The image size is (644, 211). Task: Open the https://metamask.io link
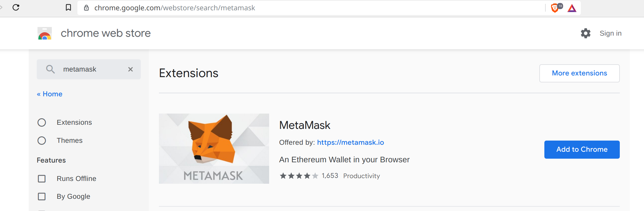[x=350, y=142]
